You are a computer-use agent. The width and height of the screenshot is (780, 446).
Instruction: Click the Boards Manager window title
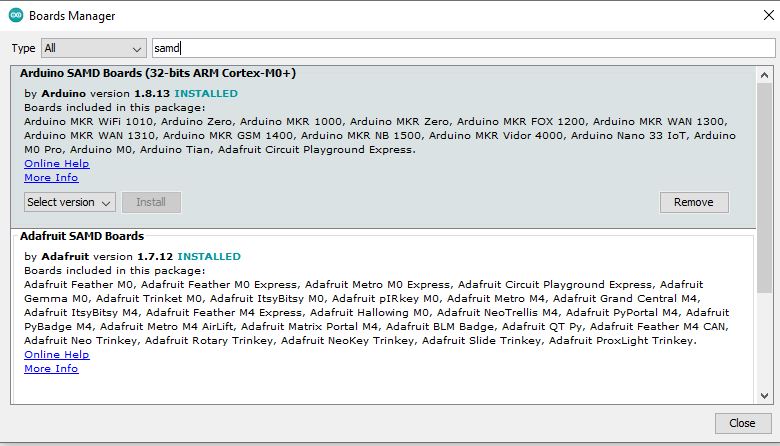(72, 16)
